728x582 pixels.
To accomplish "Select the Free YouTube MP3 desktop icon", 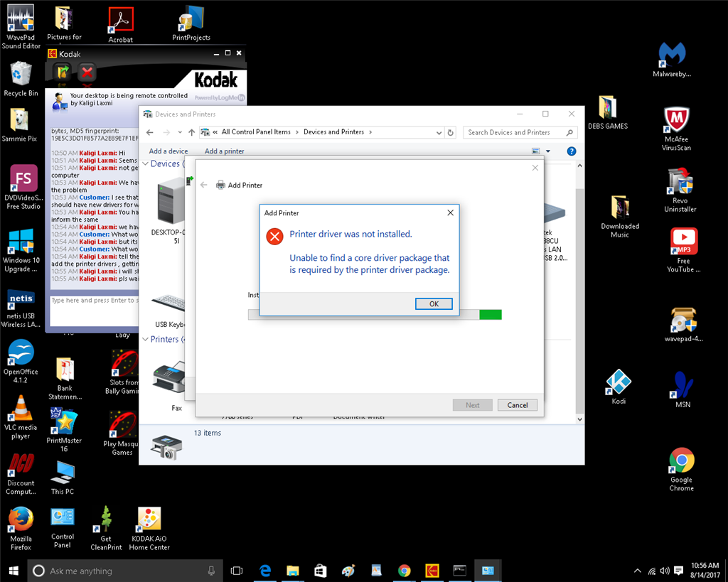I will [683, 250].
